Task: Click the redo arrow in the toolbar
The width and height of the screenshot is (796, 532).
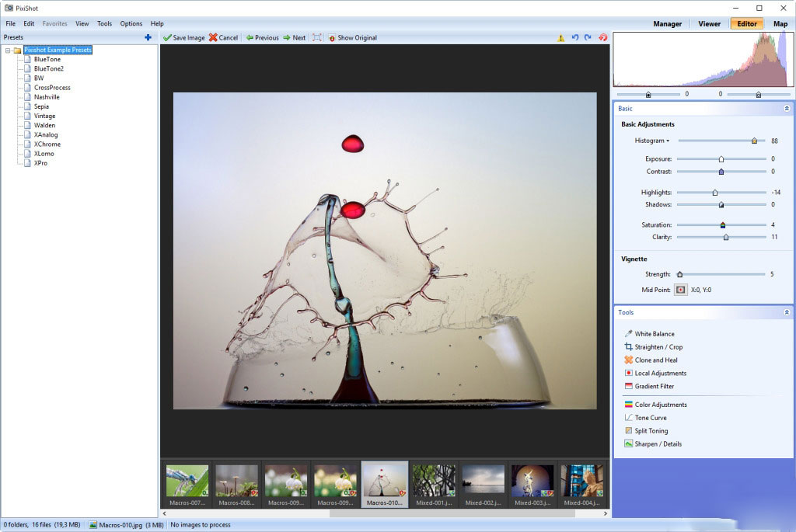Action: pyautogui.click(x=588, y=37)
